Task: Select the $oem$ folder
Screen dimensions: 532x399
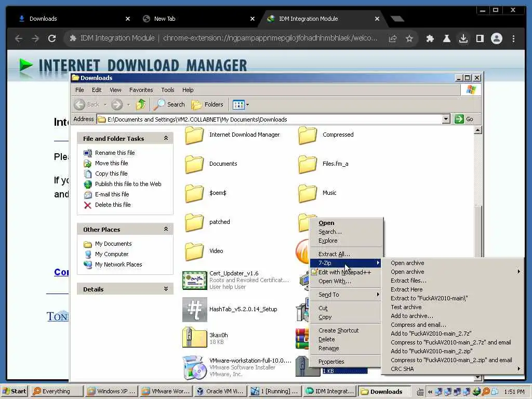Action: [194, 193]
